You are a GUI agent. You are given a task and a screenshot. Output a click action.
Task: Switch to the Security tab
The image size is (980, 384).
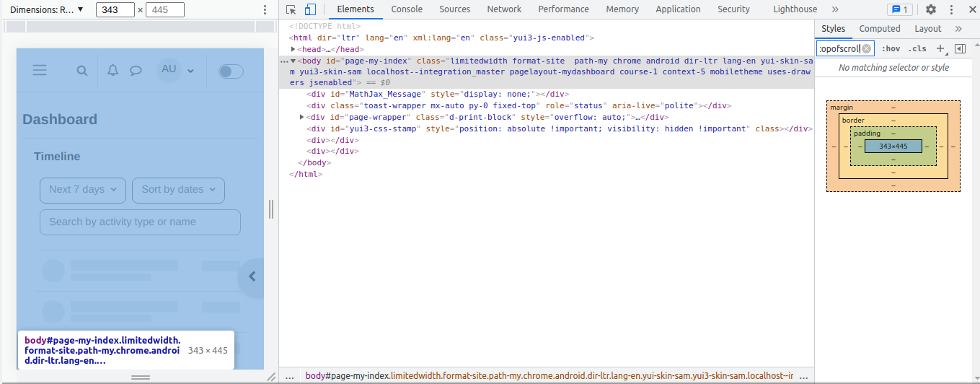733,9
